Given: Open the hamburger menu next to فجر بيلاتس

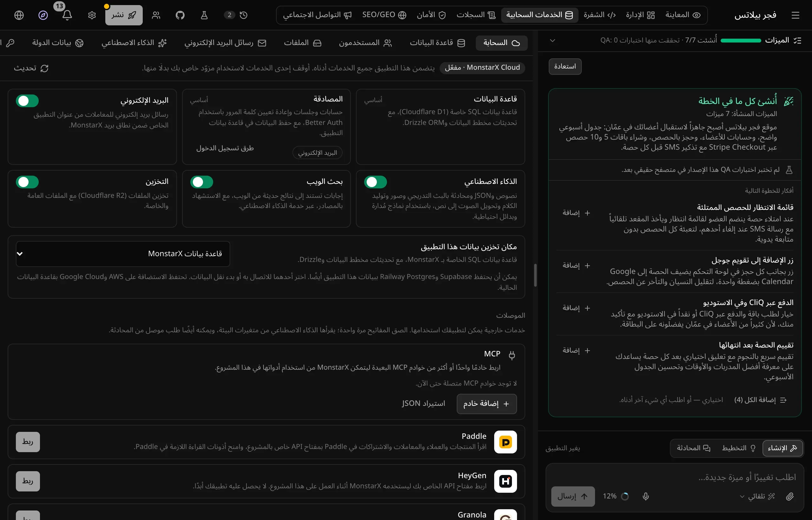Looking at the screenshot, I should [x=796, y=15].
